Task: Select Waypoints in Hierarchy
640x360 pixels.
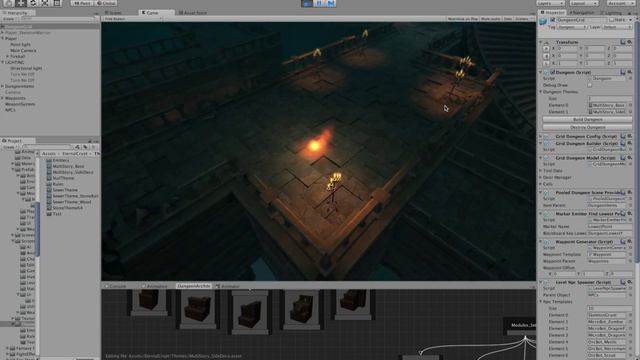Action: click(15, 98)
